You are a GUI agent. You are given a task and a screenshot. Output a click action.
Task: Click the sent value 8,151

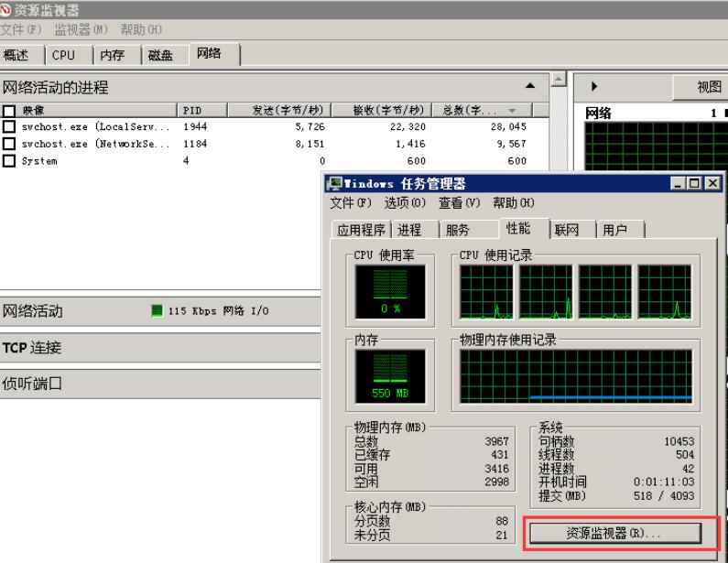pyautogui.click(x=310, y=144)
